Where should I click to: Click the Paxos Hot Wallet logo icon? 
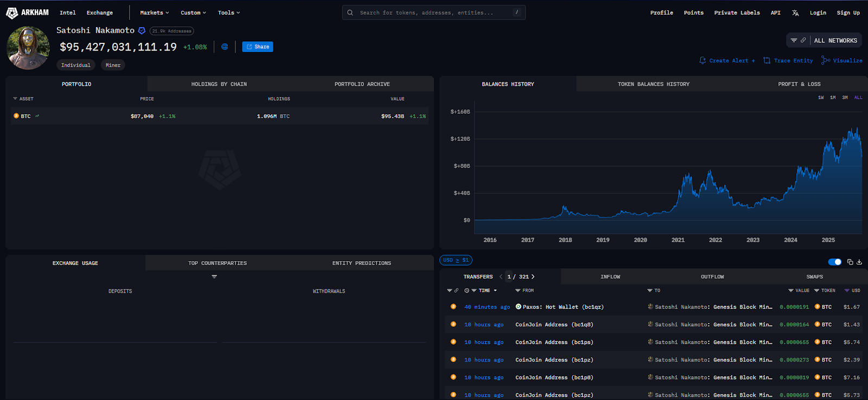[518, 307]
